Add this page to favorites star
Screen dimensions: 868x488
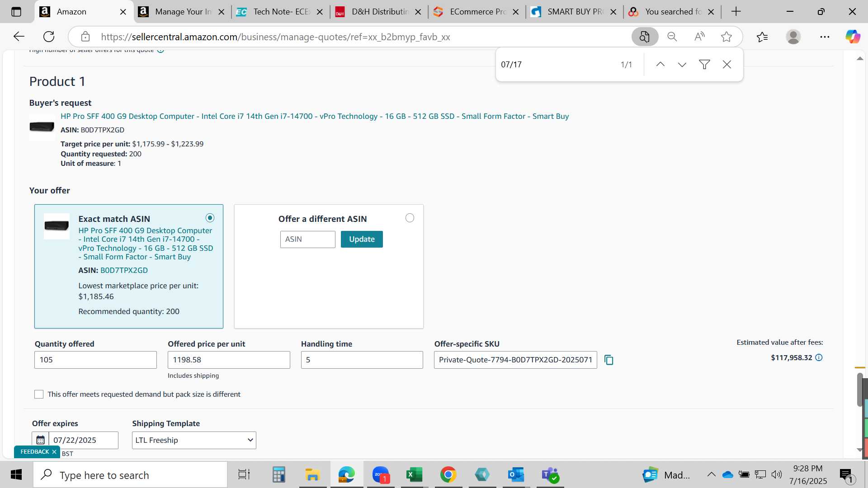click(726, 37)
